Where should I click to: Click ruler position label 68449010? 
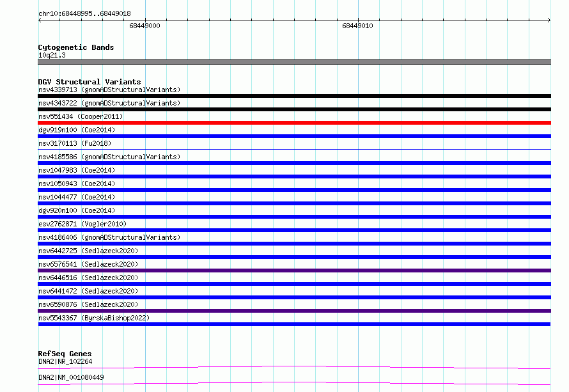[x=357, y=26]
